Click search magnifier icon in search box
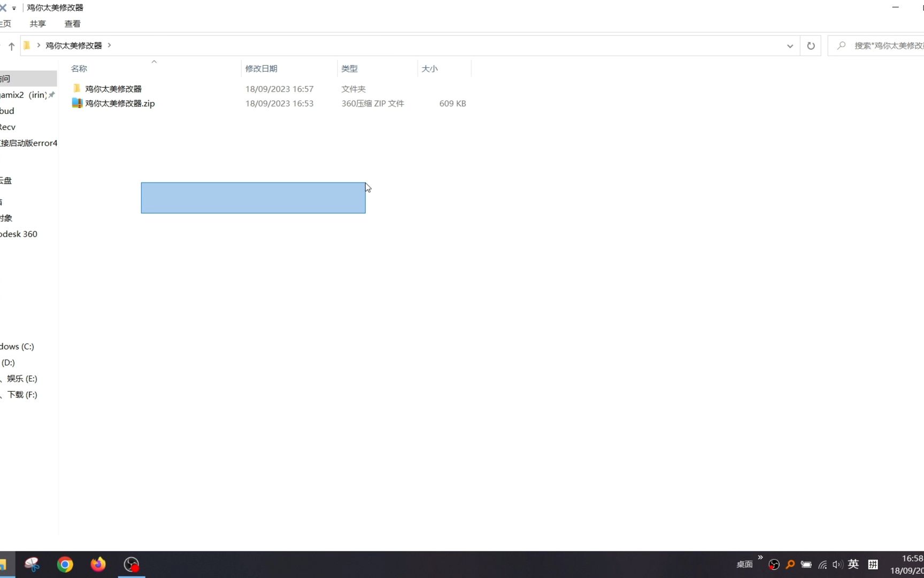 point(841,45)
